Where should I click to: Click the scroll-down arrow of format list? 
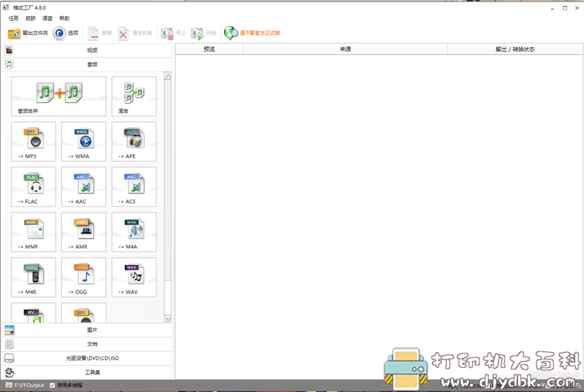click(168, 319)
